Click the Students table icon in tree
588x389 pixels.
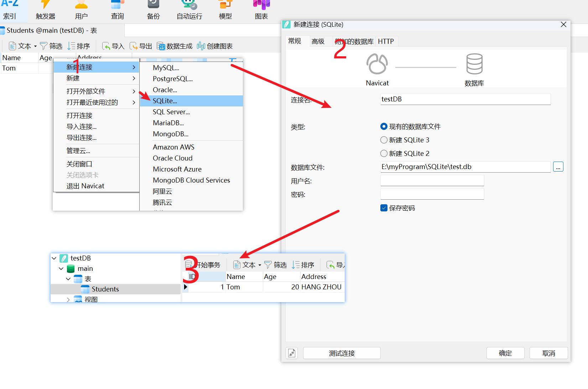click(x=85, y=289)
